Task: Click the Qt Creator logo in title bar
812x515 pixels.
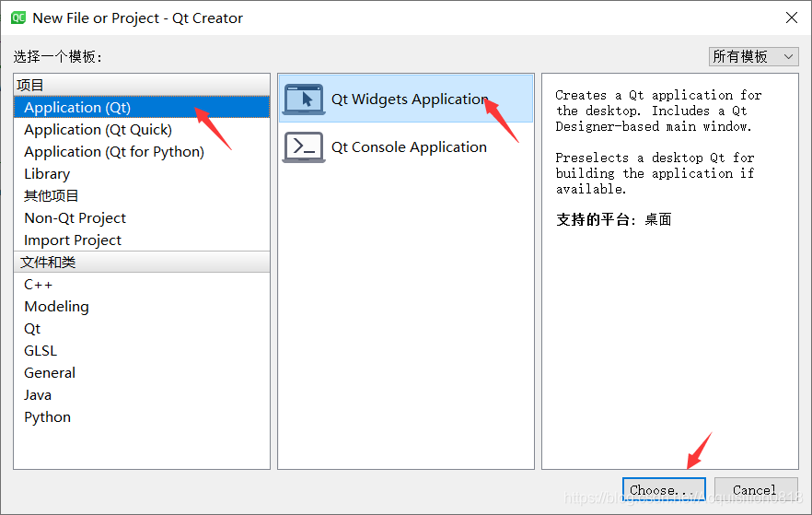Action: pos(18,18)
